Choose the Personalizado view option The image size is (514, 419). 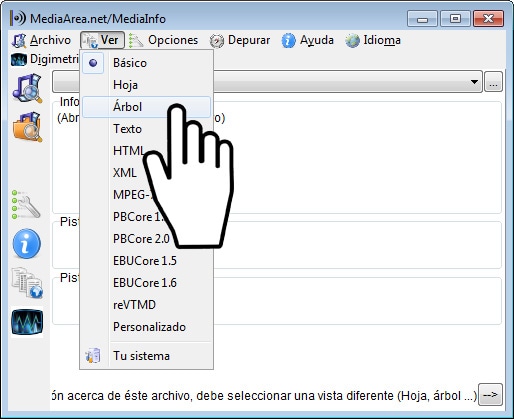pyautogui.click(x=146, y=327)
